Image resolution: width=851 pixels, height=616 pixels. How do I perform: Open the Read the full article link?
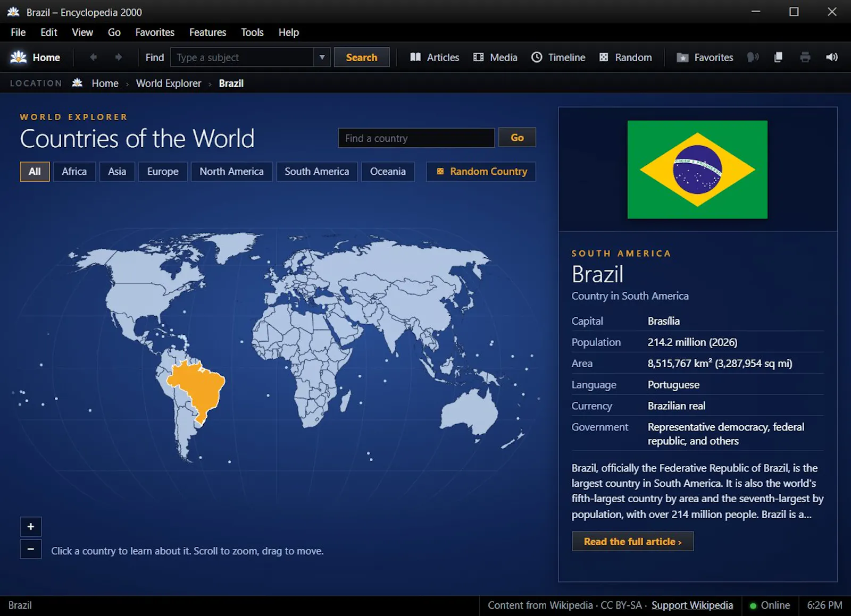click(x=632, y=542)
